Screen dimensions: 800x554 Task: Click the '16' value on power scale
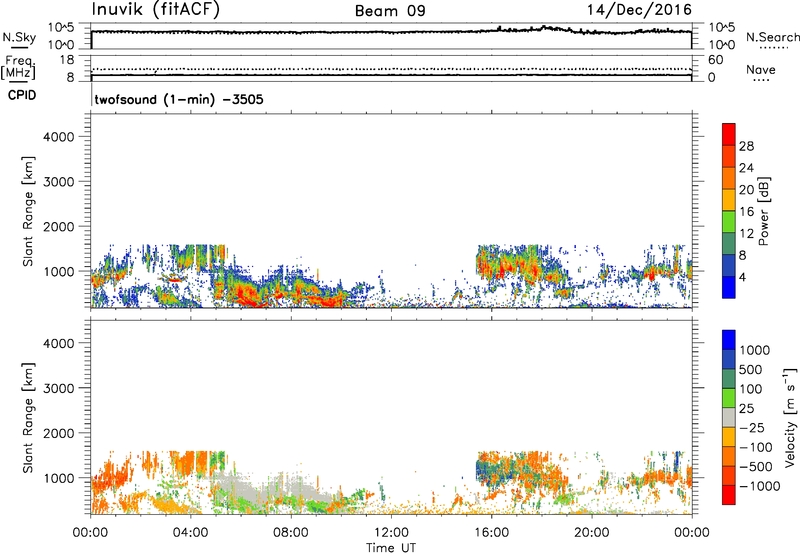[746, 212]
